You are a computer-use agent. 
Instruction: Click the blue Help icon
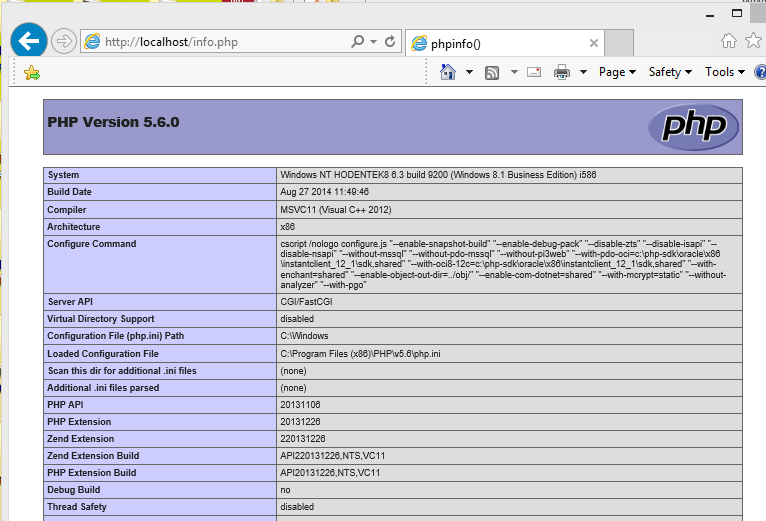tap(760, 72)
